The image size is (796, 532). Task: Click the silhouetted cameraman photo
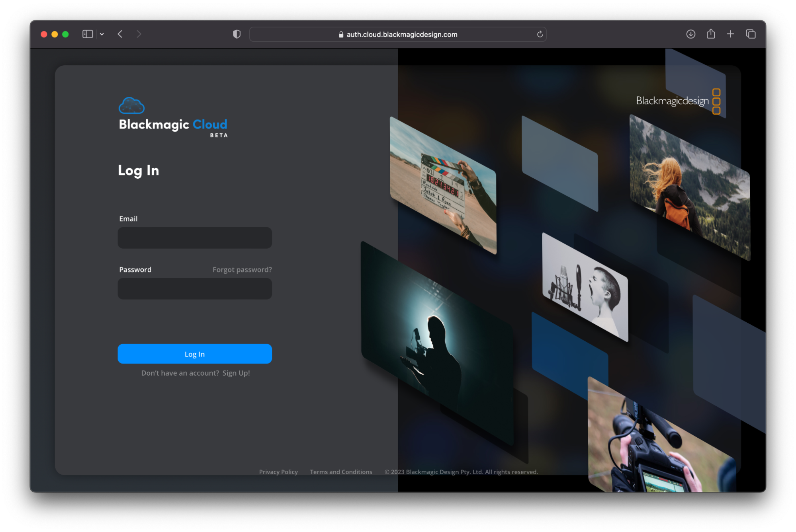click(437, 343)
